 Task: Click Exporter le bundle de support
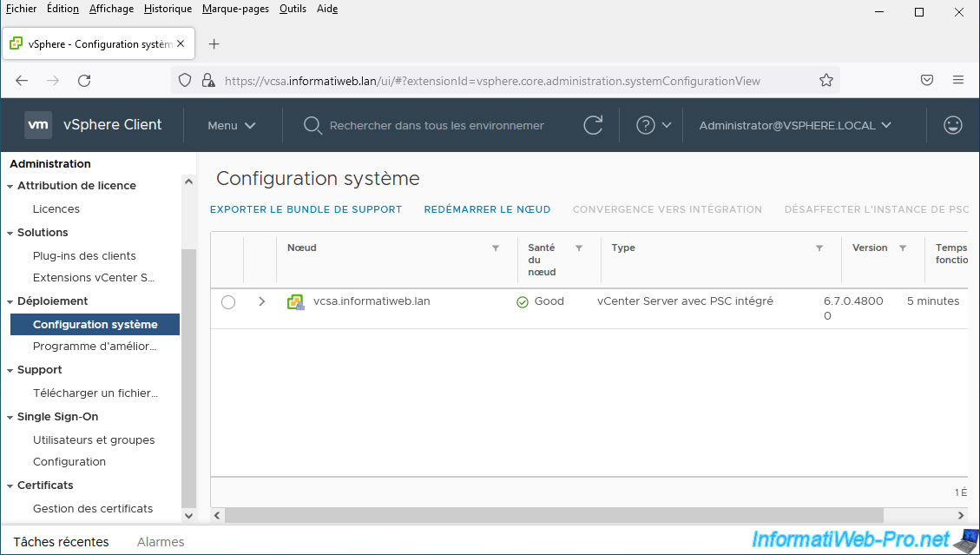pos(306,209)
